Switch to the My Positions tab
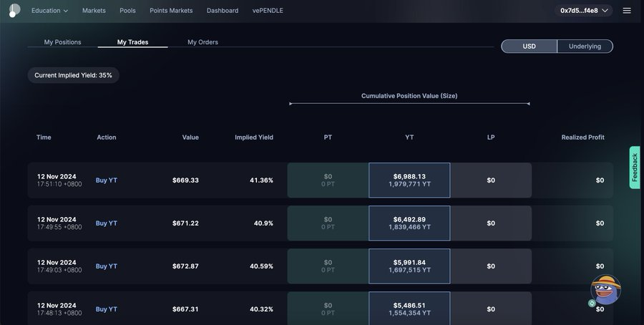The image size is (644, 325). coord(62,42)
